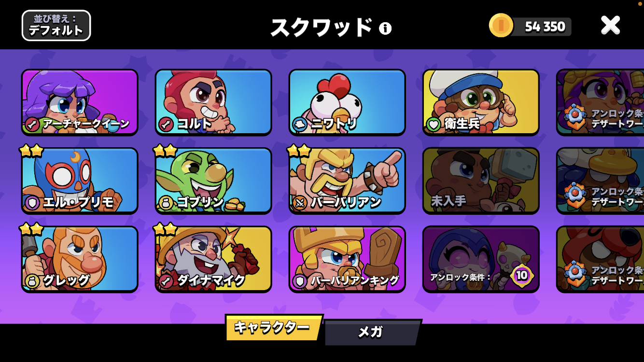Tap the アンロック条件 locked witch card
Image resolution: width=644 pixels, height=362 pixels.
tap(481, 259)
